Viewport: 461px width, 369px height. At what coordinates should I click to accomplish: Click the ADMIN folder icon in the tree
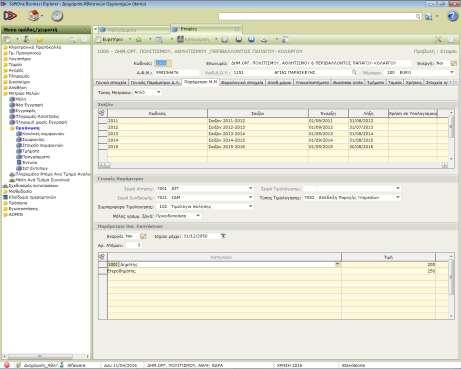[x=5, y=215]
